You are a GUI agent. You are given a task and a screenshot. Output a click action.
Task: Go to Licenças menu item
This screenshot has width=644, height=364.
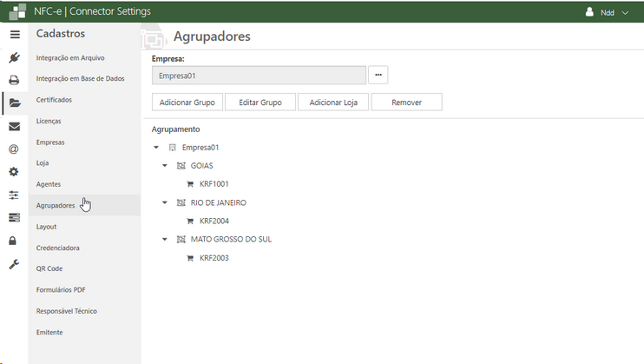coord(49,121)
